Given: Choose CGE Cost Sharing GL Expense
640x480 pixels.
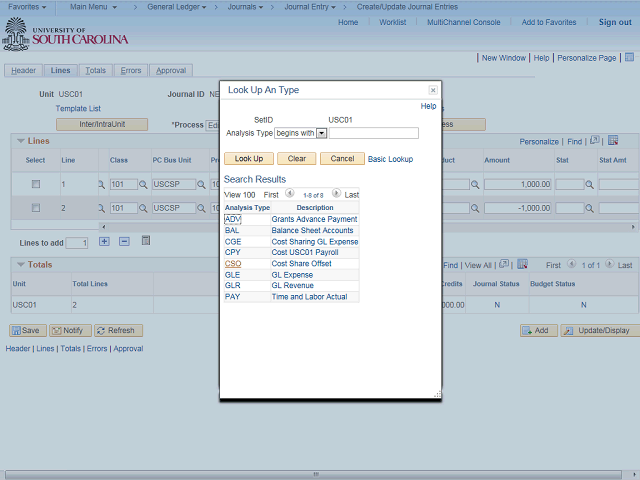Looking at the screenshot, I should tap(233, 242).
